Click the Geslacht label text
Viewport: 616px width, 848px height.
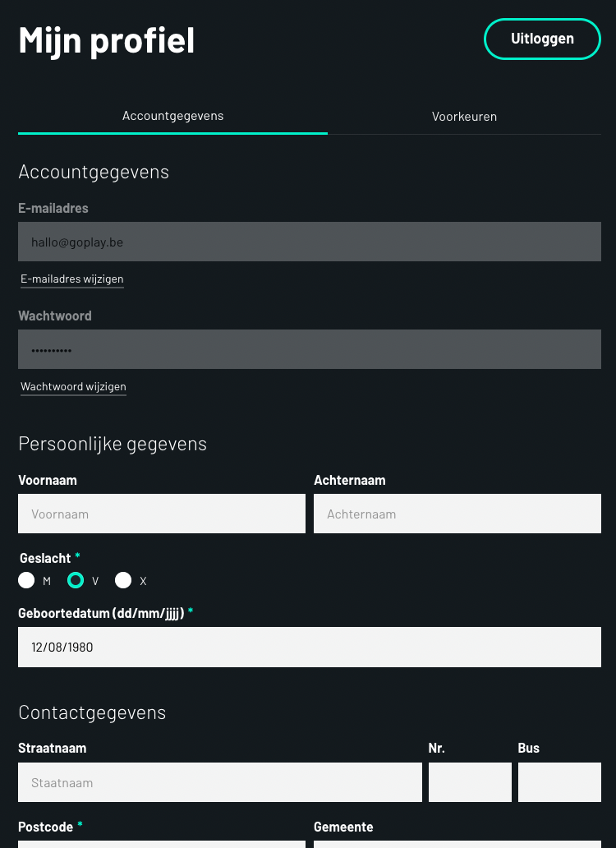(x=45, y=558)
